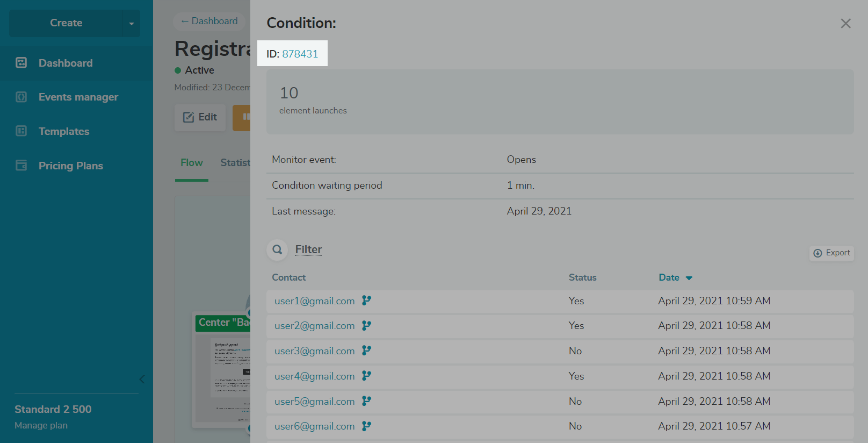Collapse the left sidebar chevron
This screenshot has height=443, width=868.
(x=142, y=380)
